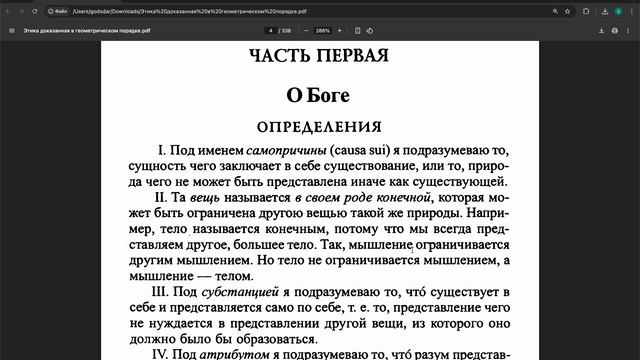Bookmark this page with star icon
The width and height of the screenshot is (640, 360).
pyautogui.click(x=567, y=11)
